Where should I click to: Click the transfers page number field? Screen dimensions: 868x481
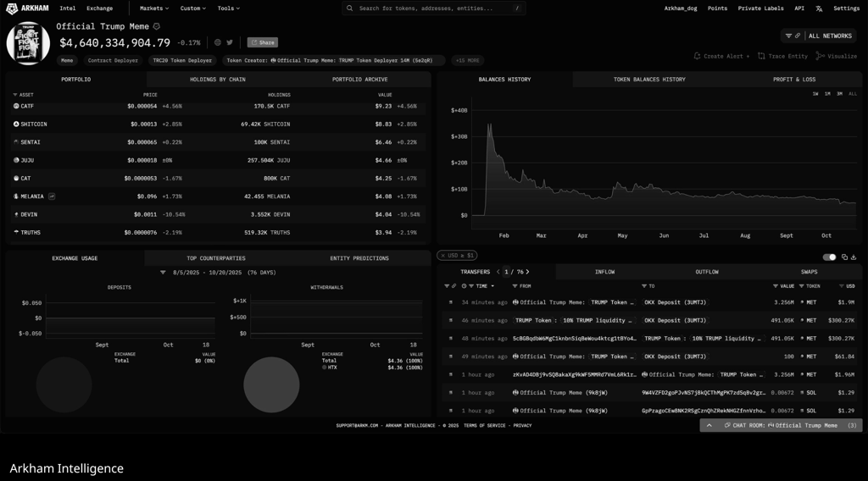click(x=506, y=272)
